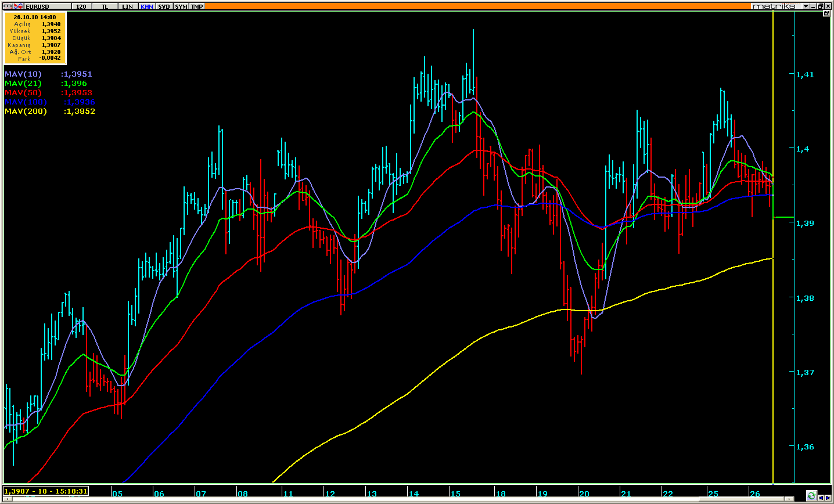Open the 120 period selector
Screen dimensions: 834x504
[x=81, y=6]
